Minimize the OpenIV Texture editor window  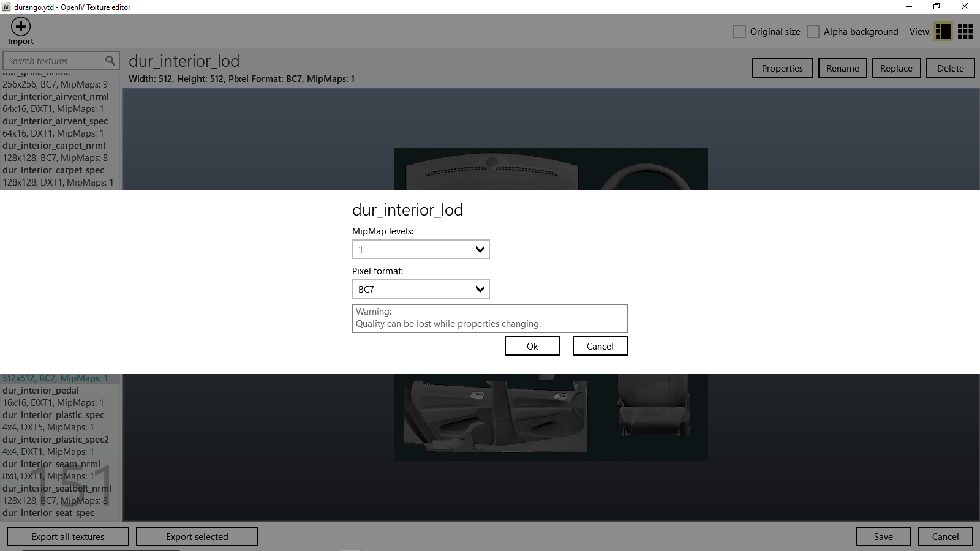pos(909,7)
